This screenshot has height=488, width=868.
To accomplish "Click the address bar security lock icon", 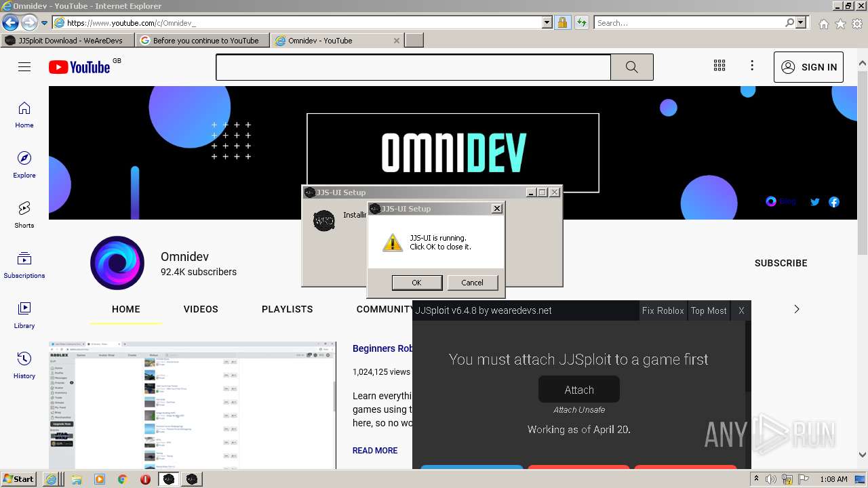I will (x=562, y=22).
